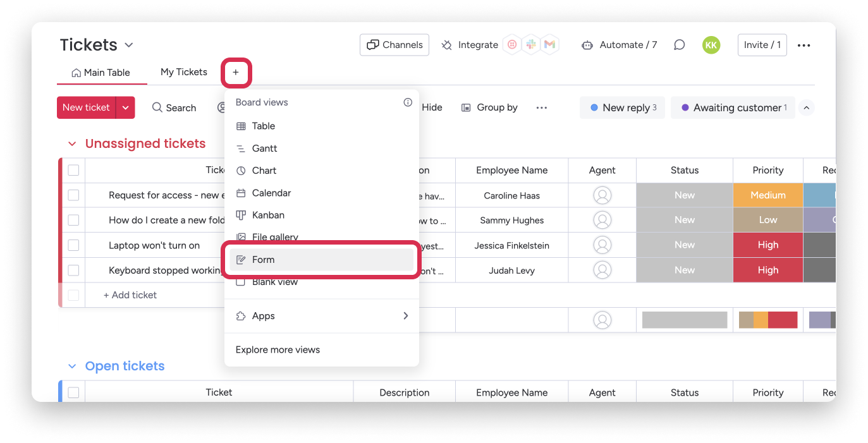Click the Twilio integration icon
Image resolution: width=868 pixels, height=443 pixels.
coord(512,45)
